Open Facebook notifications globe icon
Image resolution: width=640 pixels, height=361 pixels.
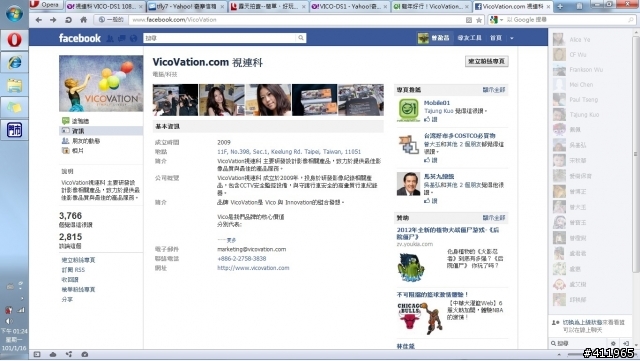(133, 38)
